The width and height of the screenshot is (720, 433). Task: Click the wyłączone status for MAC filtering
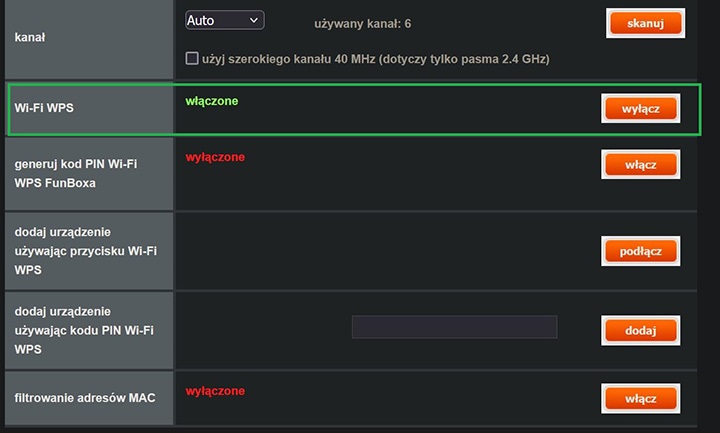(215, 391)
